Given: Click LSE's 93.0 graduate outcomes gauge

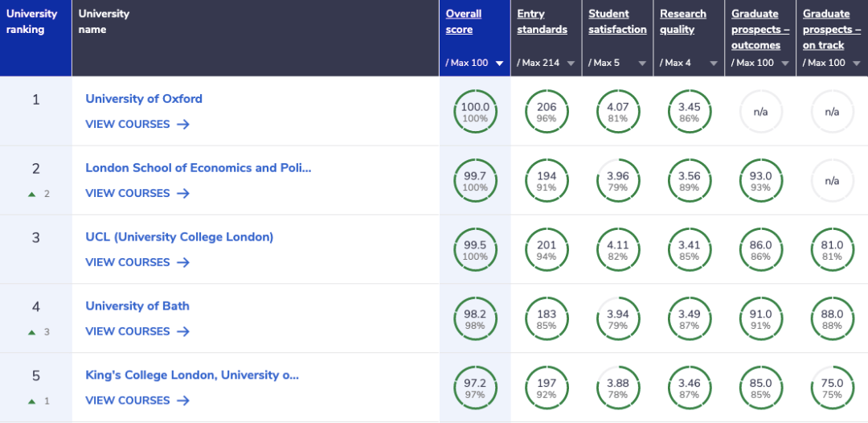Looking at the screenshot, I should point(761,180).
